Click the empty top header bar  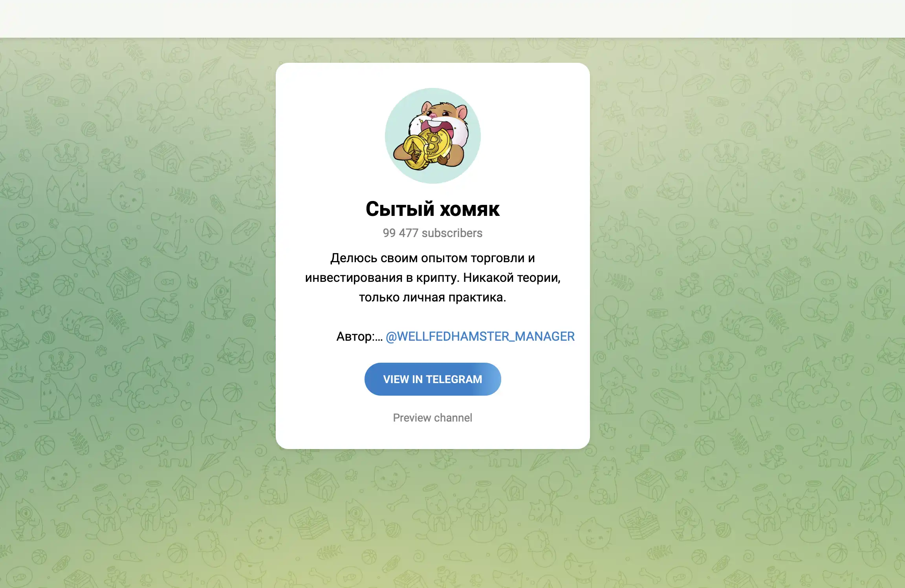[x=452, y=19]
